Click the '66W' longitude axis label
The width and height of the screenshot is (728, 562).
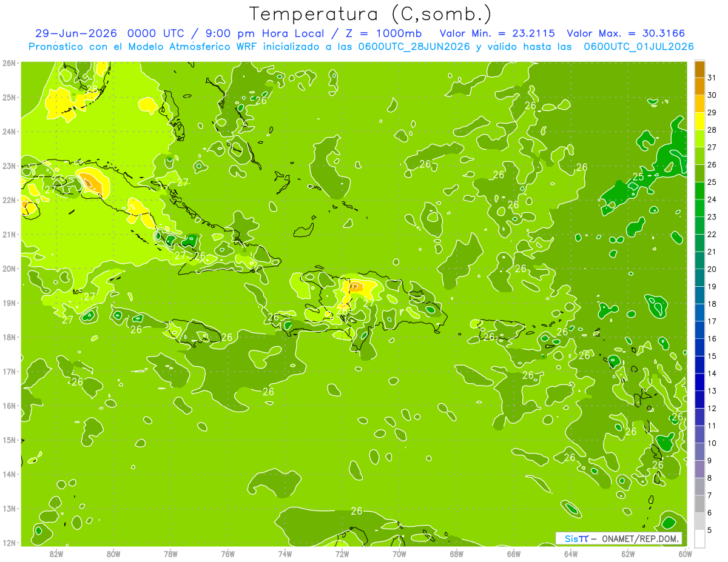[513, 554]
